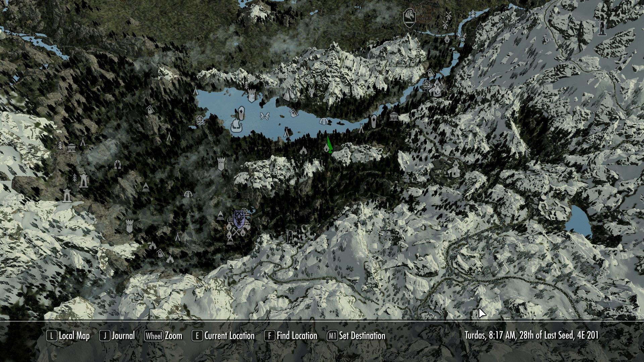
Task: Select the fort tower marker near southwest snowline
Action: 129,226
